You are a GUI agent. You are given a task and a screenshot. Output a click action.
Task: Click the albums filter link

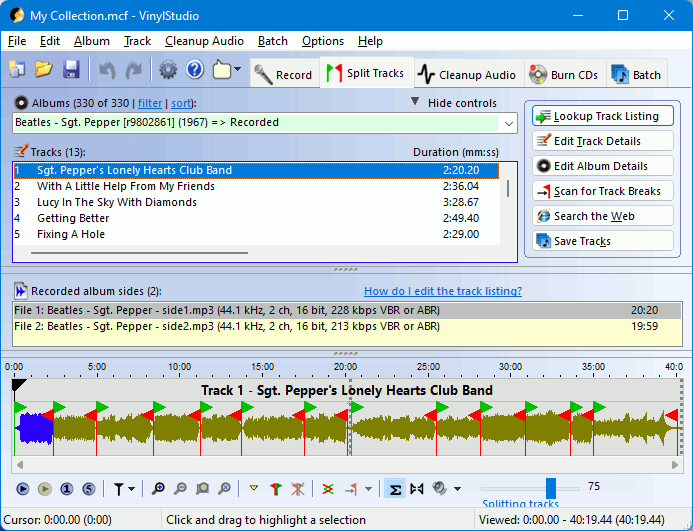150,103
